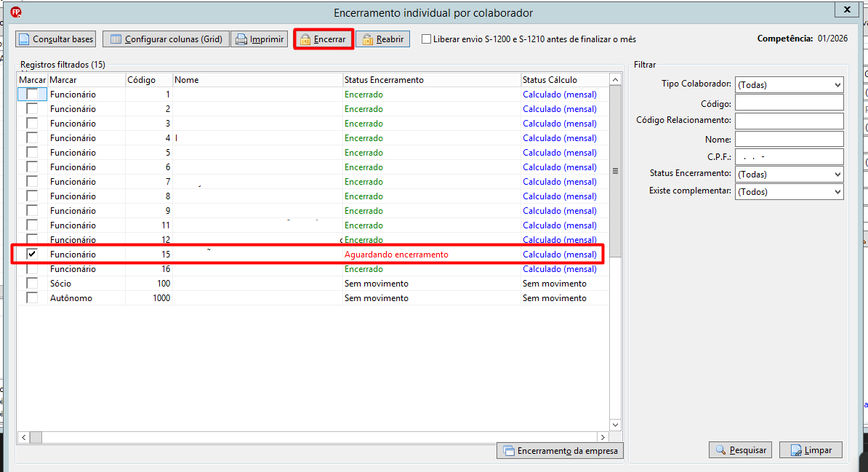The image size is (868, 472).
Task: Enable Liberar envio S-1200 e S-1210 checkbox
Action: 426,39
